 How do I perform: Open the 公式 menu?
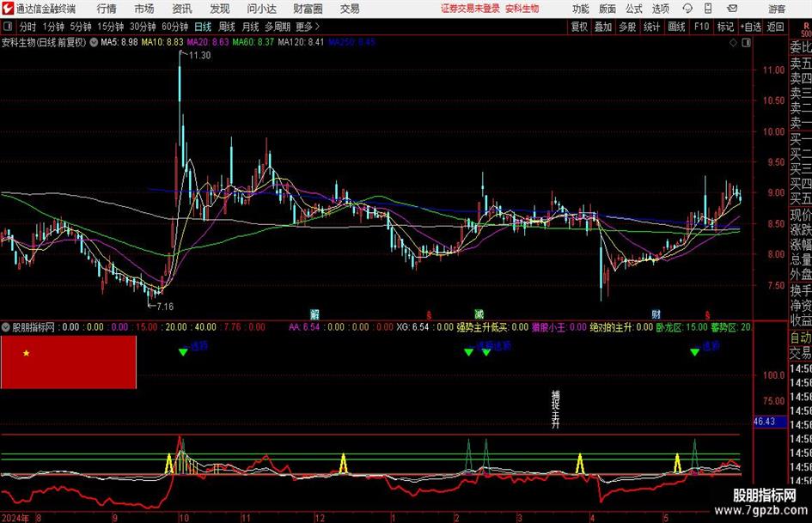click(x=634, y=9)
